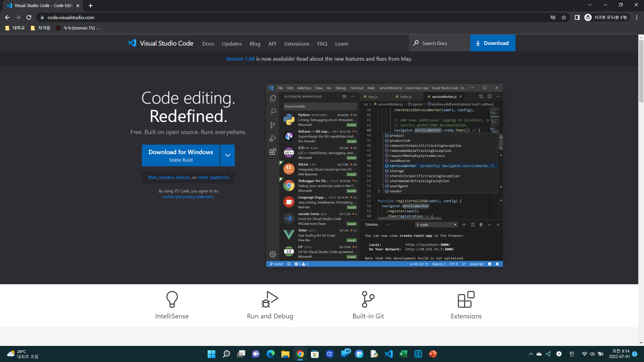Open the tab search chevron in title bar
Viewport: 644px width, 362px height.
click(x=590, y=5)
